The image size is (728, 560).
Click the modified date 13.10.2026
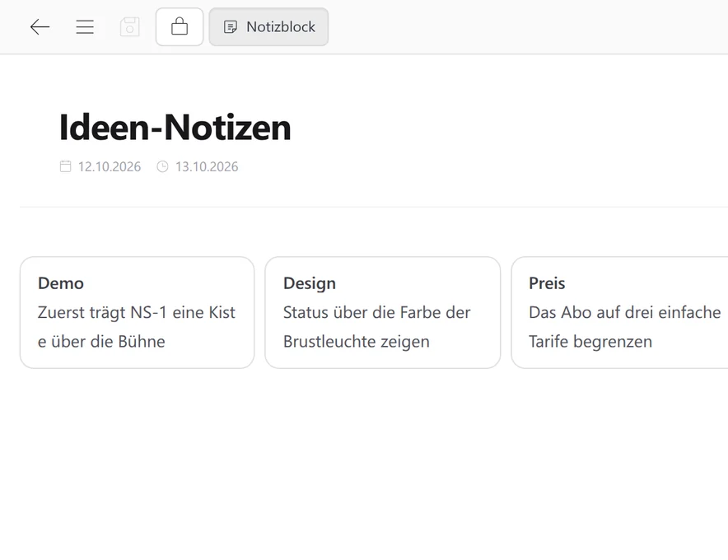click(207, 166)
